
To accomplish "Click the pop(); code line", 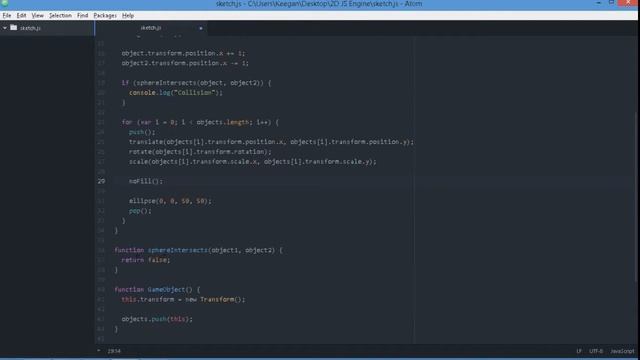I will point(140,211).
